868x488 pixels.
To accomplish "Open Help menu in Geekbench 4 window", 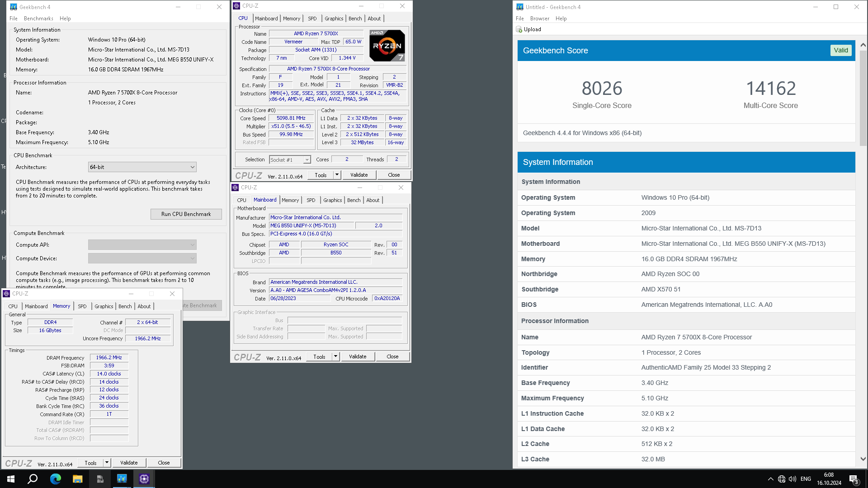I will [x=65, y=19].
